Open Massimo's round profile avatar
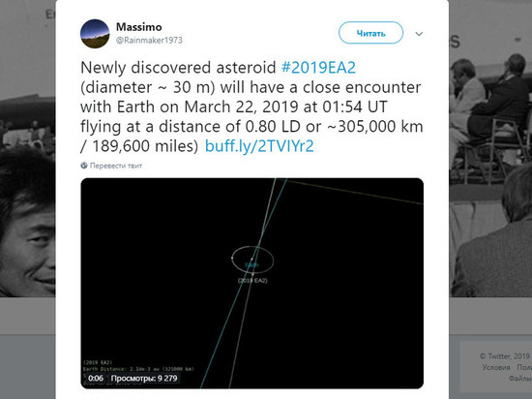 pos(95,34)
